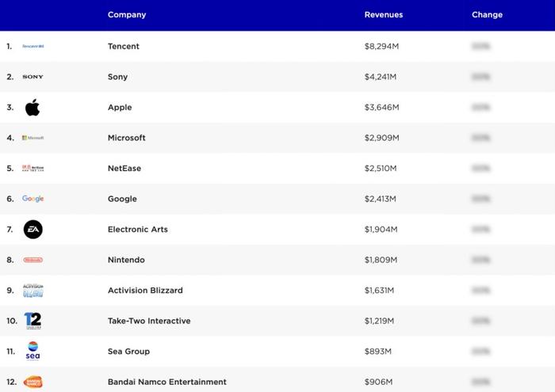
Task: Click the Activision Blizzard logo
Action: (33, 290)
